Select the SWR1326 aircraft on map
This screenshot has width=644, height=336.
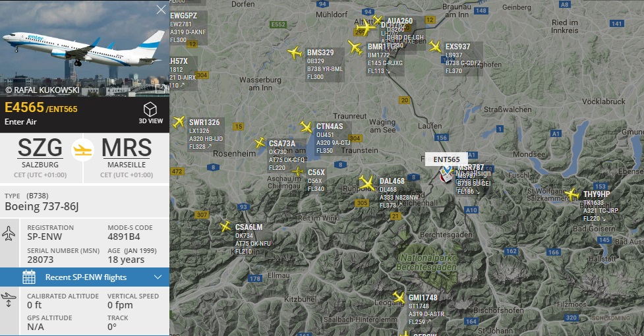point(179,122)
